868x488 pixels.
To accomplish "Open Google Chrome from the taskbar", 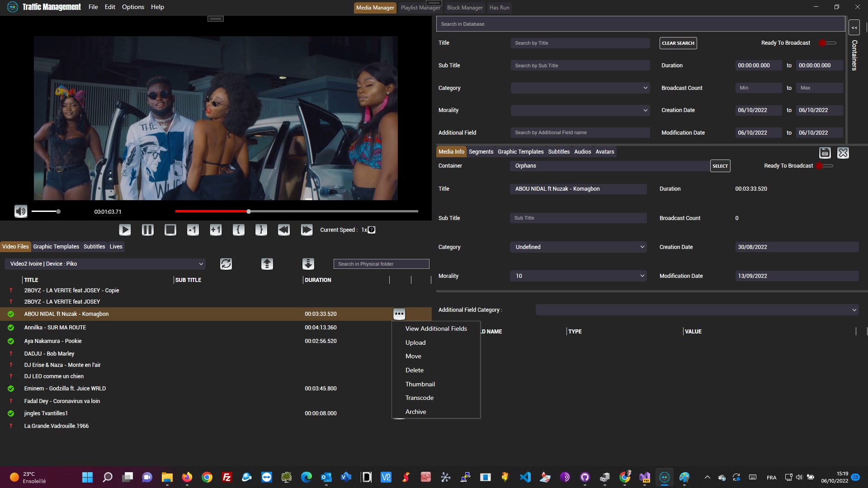I will (207, 477).
